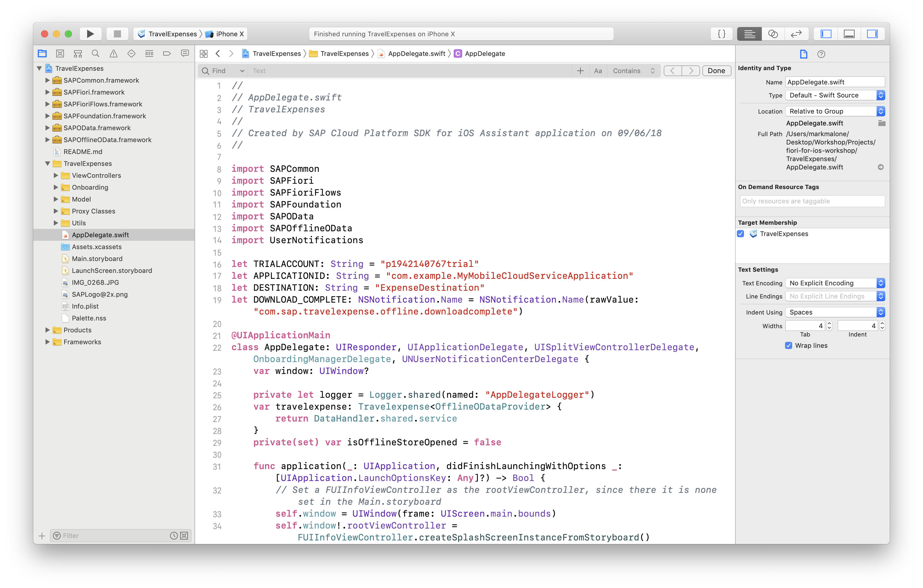Open the Breakpoint navigator

pyautogui.click(x=167, y=54)
